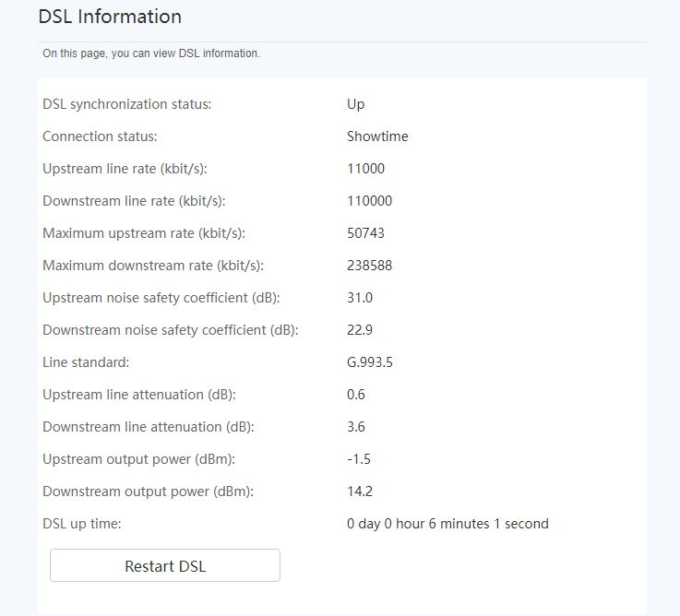Image resolution: width=680 pixels, height=616 pixels.
Task: Select the DSL Information page heading
Action: (x=110, y=17)
